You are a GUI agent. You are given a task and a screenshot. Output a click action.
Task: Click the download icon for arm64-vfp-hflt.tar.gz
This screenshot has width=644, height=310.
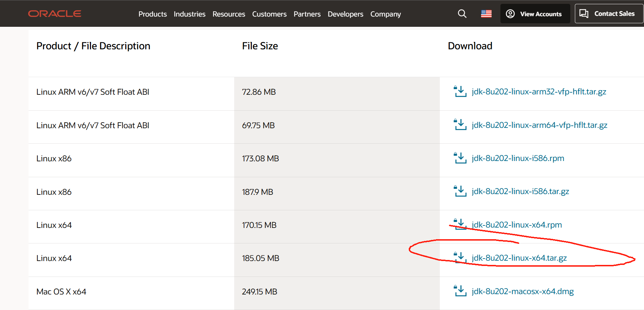click(x=460, y=125)
